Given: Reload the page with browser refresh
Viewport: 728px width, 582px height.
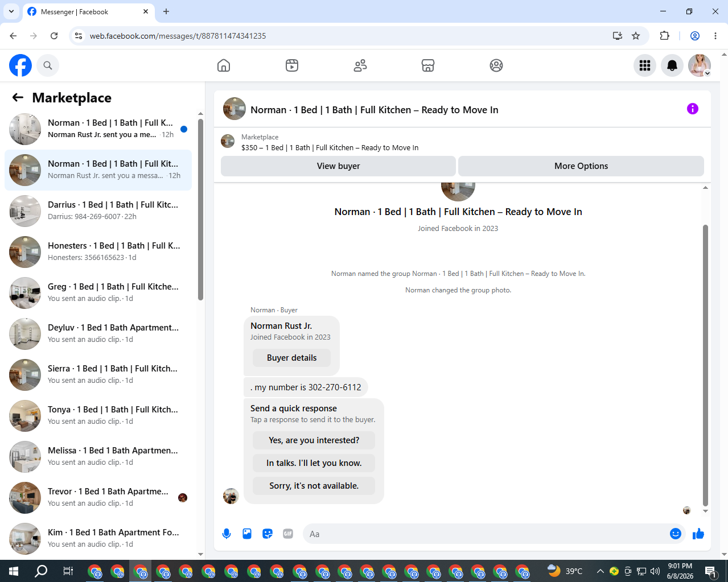Looking at the screenshot, I should [54, 36].
